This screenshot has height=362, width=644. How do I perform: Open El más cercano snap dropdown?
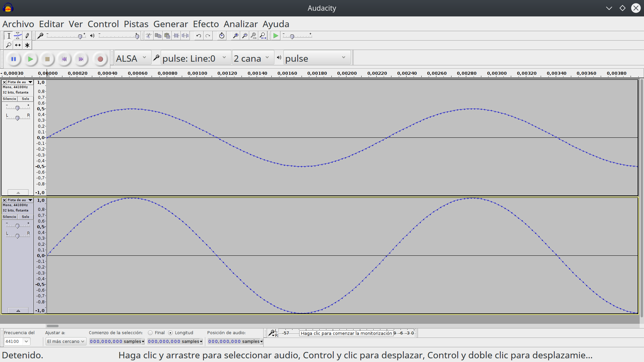tap(66, 342)
